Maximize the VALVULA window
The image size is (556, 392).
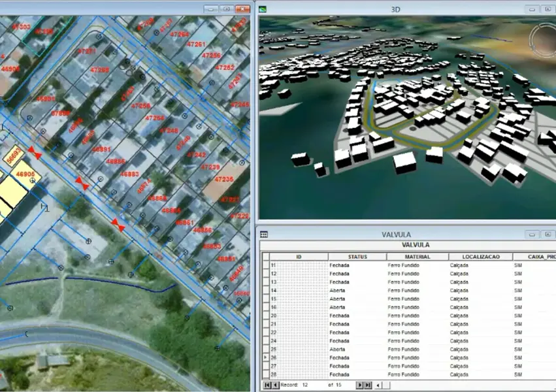tap(548, 235)
